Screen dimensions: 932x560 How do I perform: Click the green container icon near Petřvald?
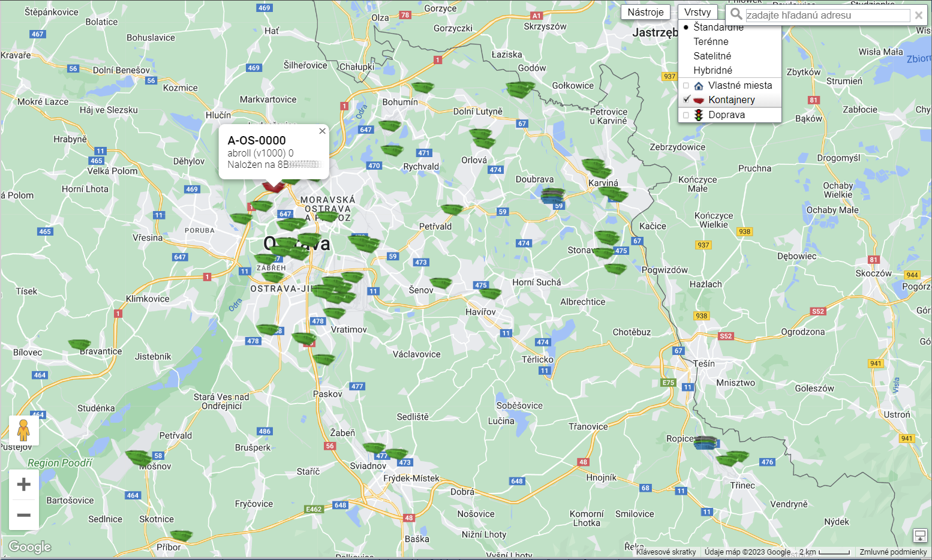[x=452, y=209]
